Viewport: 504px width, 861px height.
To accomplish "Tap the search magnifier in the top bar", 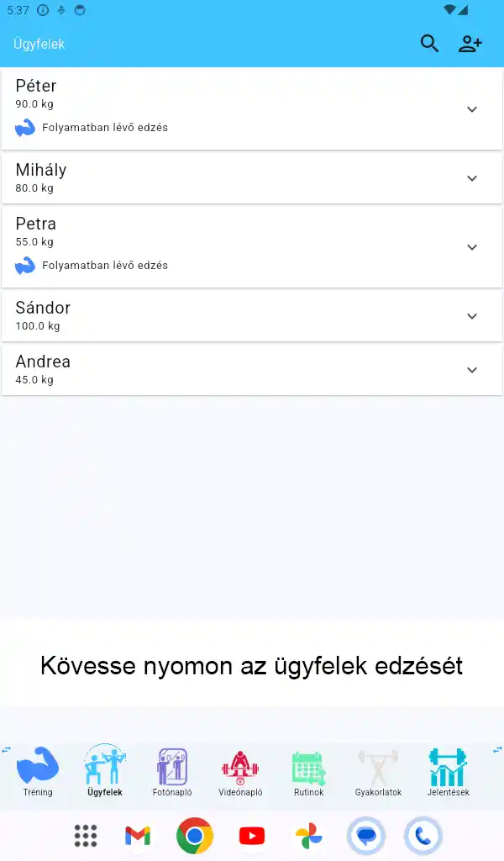I will (429, 43).
